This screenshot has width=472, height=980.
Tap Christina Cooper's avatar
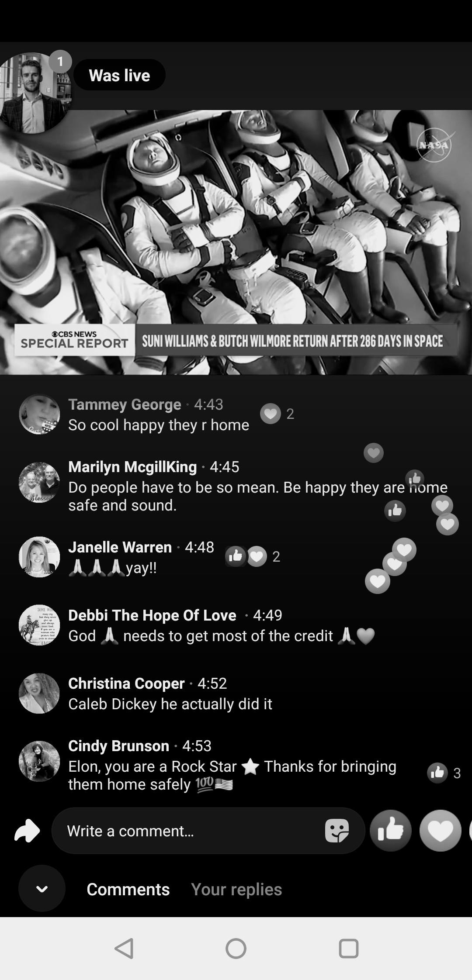[39, 693]
